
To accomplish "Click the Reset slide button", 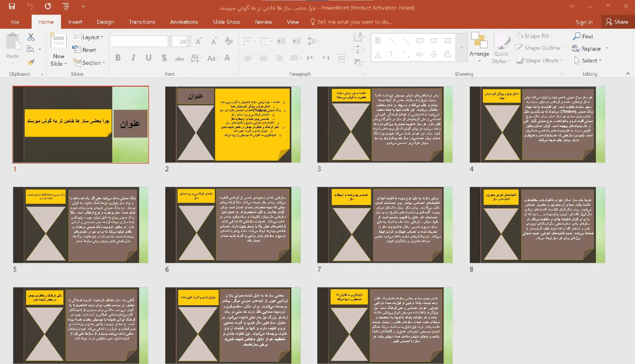I will [x=84, y=50].
